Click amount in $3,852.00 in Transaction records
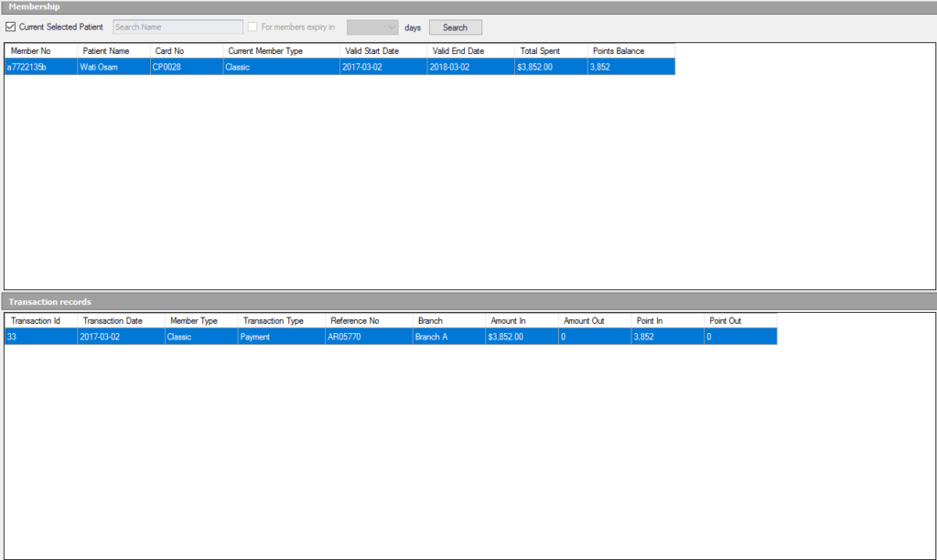The image size is (937, 560). [x=522, y=337]
